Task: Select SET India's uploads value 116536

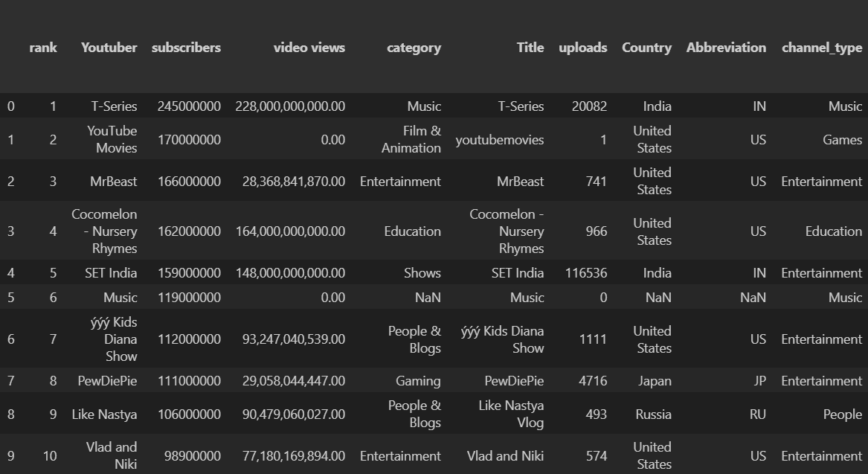Action: tap(586, 273)
